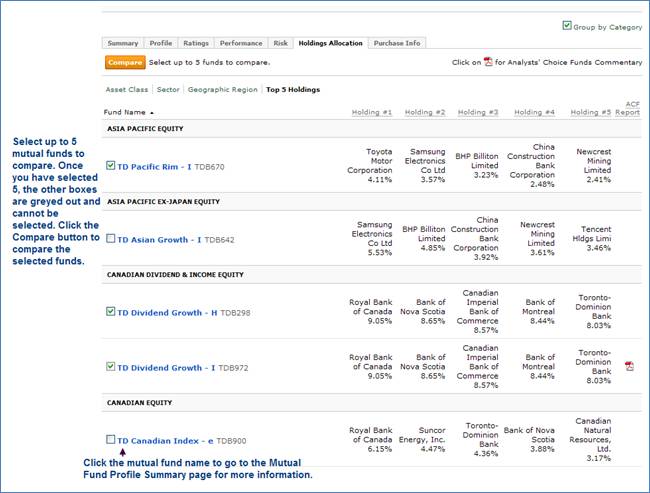
Task: Open TD Canadian Index - e fund profile
Action: (x=165, y=441)
